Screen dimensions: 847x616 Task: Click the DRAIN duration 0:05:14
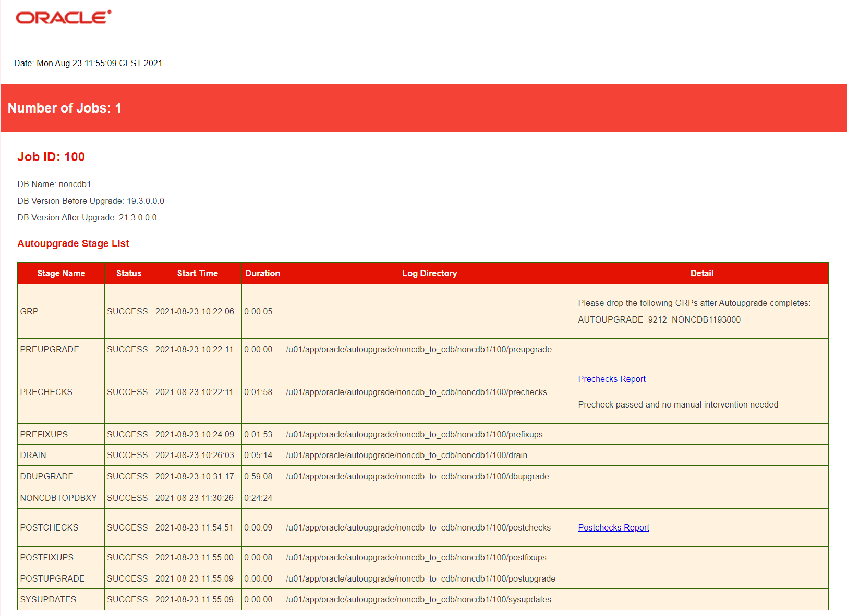258,455
